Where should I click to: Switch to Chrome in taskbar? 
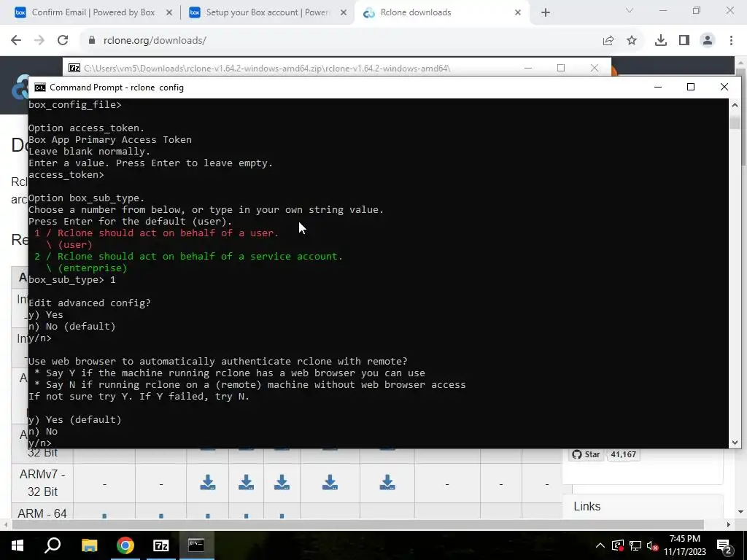[125, 545]
